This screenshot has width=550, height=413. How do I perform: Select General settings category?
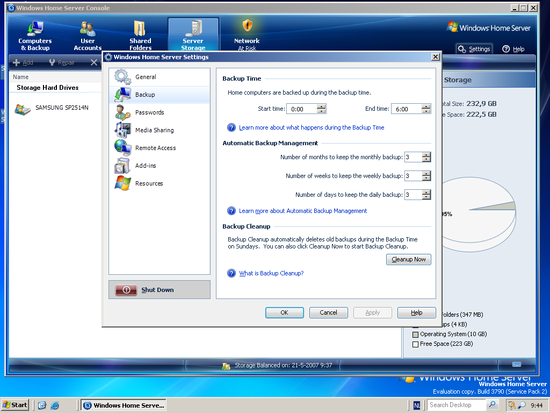click(x=160, y=77)
